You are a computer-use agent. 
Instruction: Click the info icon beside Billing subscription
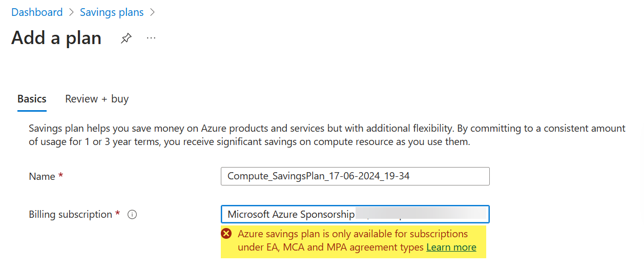(x=132, y=215)
